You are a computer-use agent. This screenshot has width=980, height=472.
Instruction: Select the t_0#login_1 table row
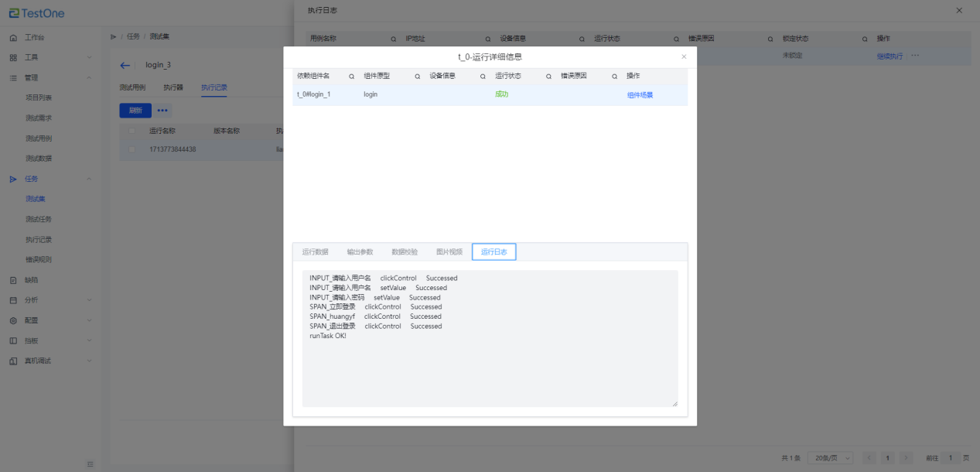[x=490, y=94]
